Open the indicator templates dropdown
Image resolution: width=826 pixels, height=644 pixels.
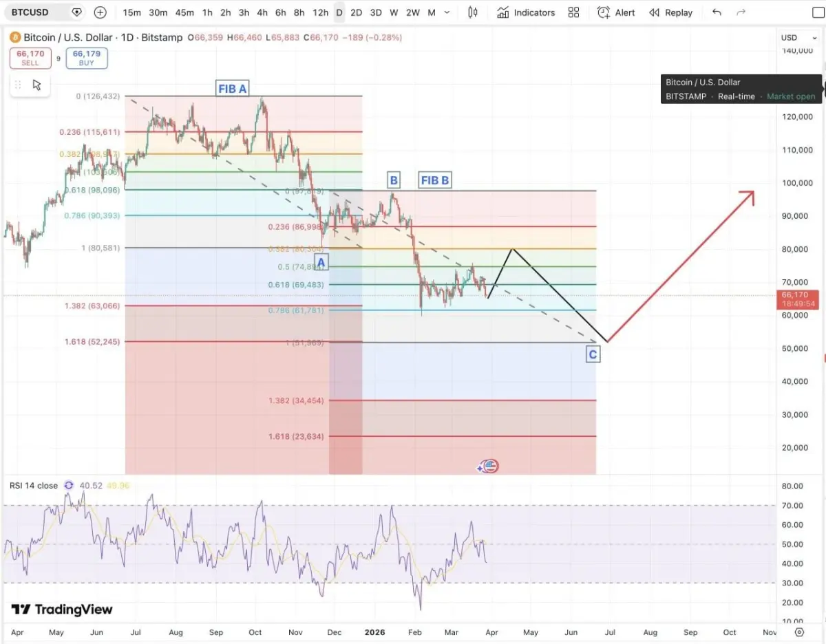click(x=573, y=12)
